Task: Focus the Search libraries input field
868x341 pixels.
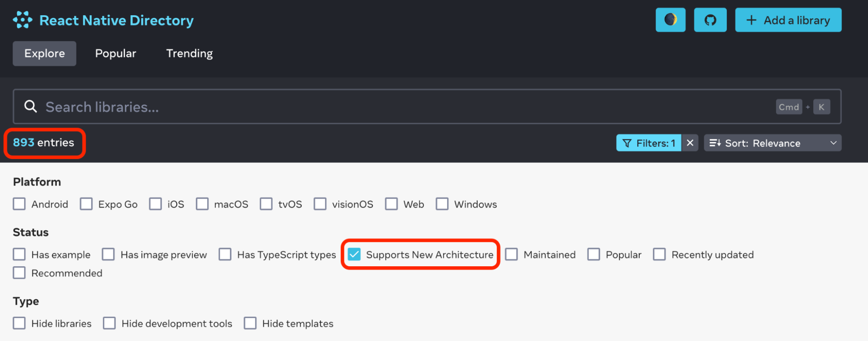Action: point(427,107)
